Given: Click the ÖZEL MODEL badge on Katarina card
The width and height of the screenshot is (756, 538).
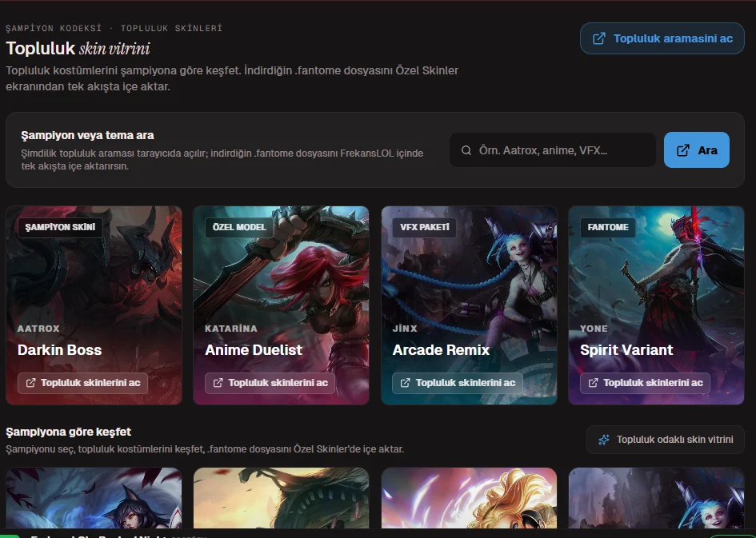Looking at the screenshot, I should [x=239, y=227].
